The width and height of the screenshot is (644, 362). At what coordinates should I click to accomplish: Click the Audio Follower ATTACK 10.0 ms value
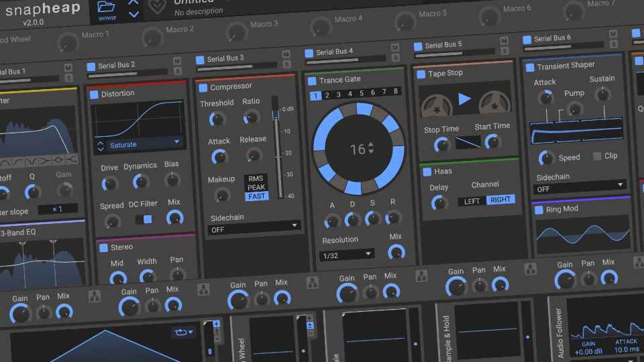coord(627,349)
